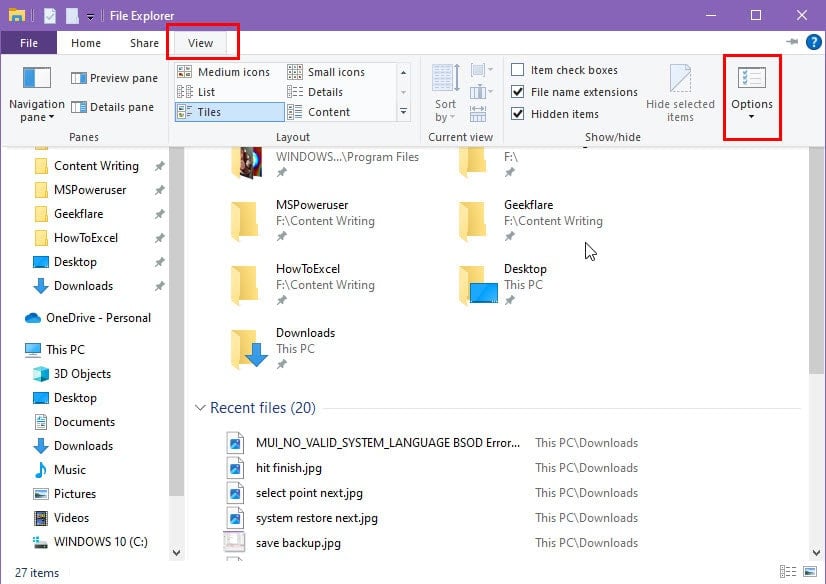Click the Help question mark icon
826x584 pixels.
tap(813, 42)
